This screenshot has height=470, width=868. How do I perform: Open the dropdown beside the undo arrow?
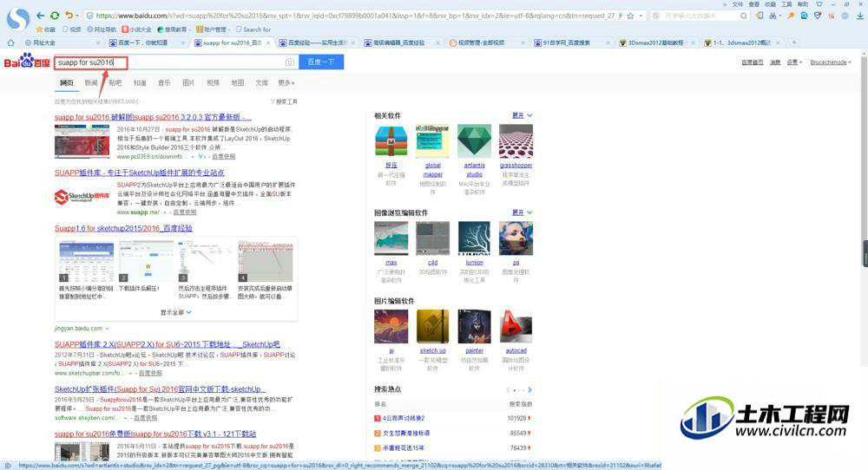pyautogui.click(x=77, y=16)
